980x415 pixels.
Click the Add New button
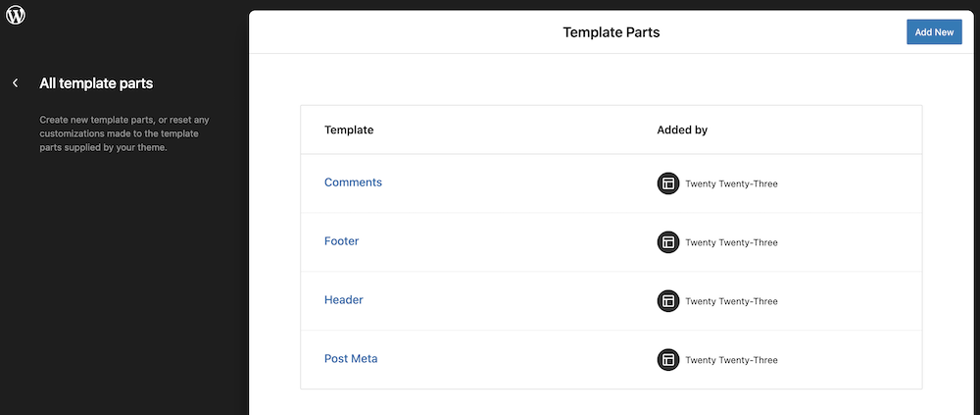[x=934, y=32]
